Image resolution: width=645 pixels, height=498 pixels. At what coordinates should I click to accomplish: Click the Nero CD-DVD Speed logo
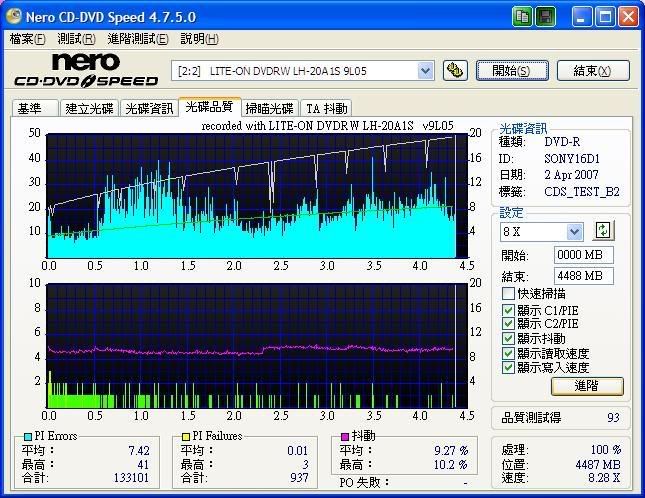point(86,70)
